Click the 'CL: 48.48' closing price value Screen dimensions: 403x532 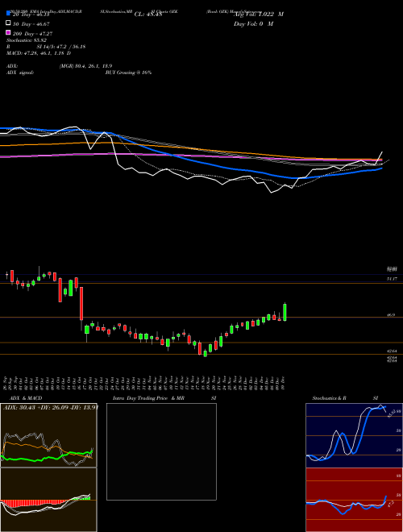click(x=148, y=15)
